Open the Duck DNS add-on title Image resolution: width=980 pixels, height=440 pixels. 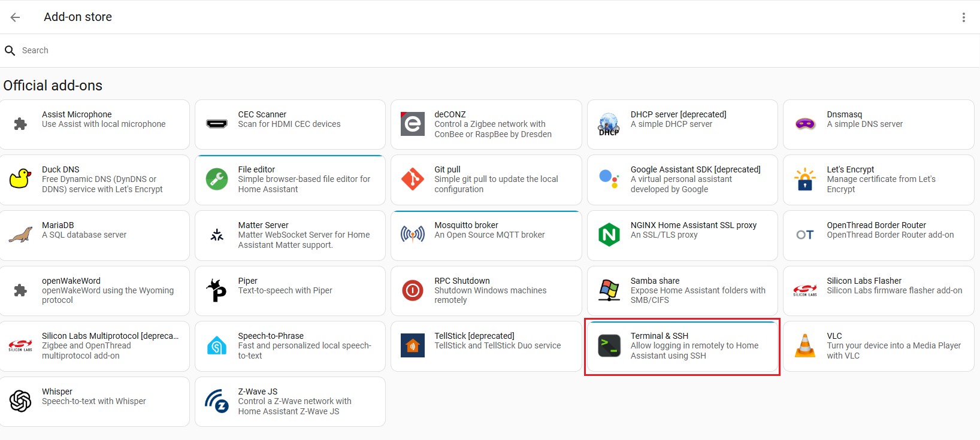click(61, 169)
